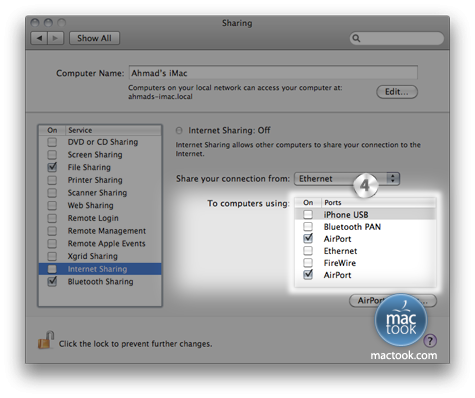The image size is (475, 398).
Task: Check the iPhone USB port checkbox
Action: [308, 214]
